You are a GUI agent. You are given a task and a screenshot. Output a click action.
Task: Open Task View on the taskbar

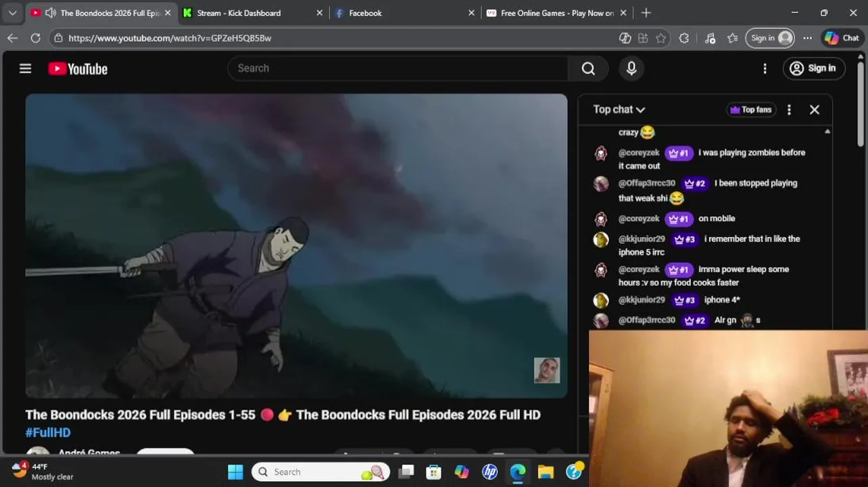tap(406, 471)
